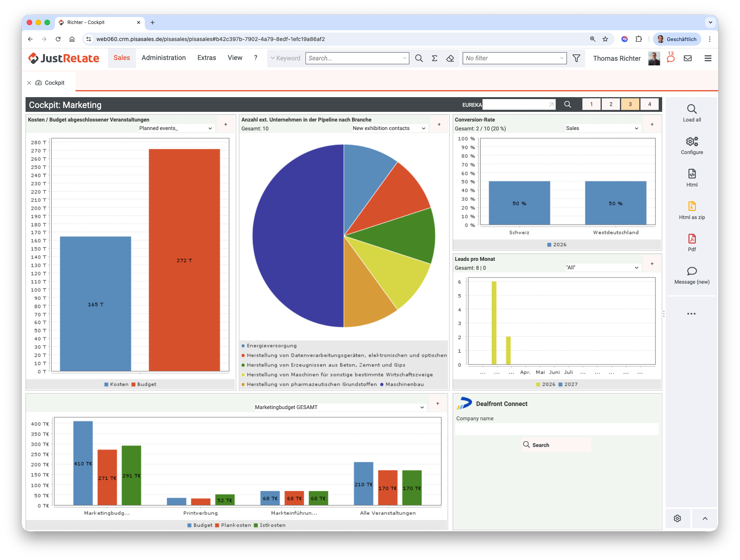Screen dimensions: 740x560
Task: Click the Budget legend swatch in Kosten chart
Action: [133, 385]
